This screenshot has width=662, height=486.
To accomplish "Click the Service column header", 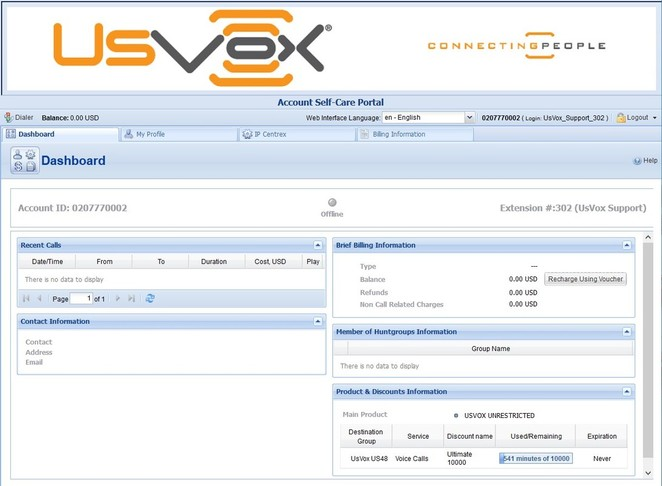I will [418, 437].
